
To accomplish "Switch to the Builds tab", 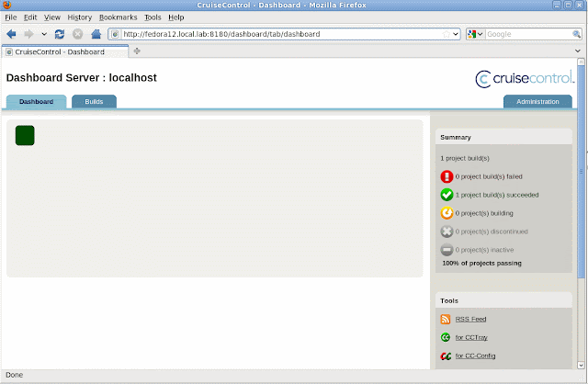I will pyautogui.click(x=94, y=102).
